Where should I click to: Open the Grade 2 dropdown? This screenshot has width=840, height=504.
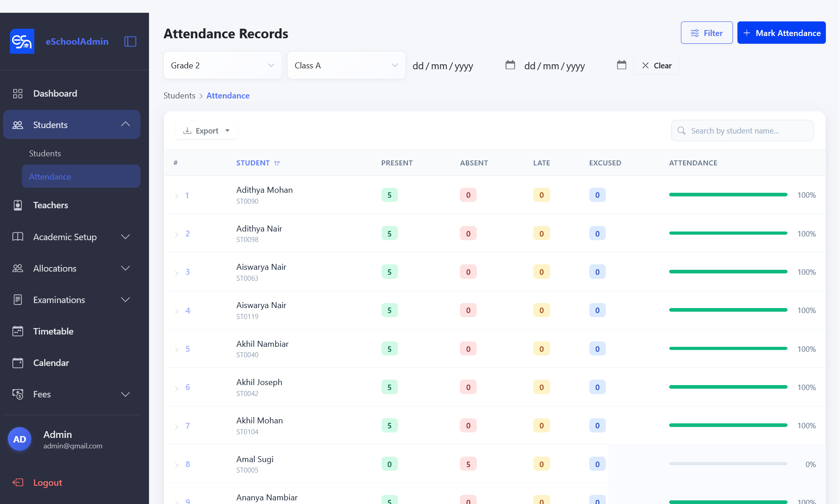(222, 65)
